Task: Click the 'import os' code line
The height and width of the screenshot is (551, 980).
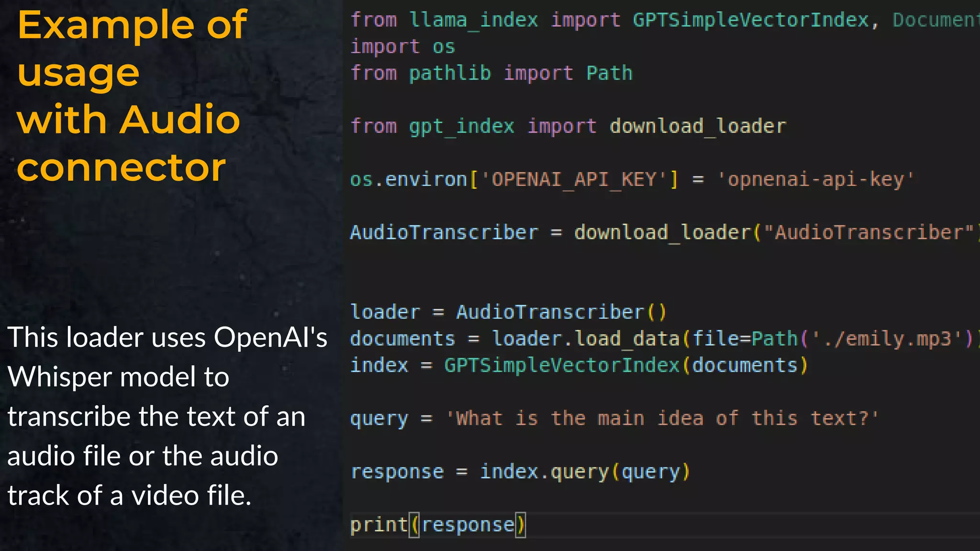Action: (402, 47)
